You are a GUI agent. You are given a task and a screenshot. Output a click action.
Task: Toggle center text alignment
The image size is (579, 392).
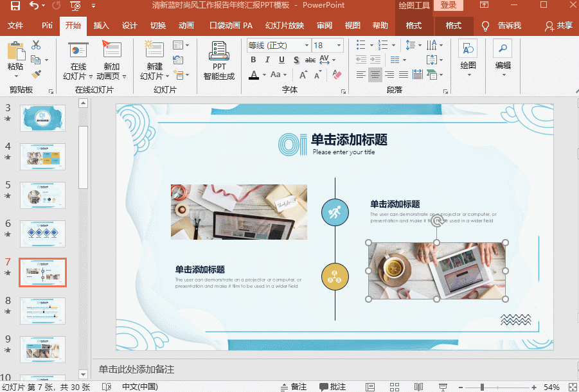point(375,75)
